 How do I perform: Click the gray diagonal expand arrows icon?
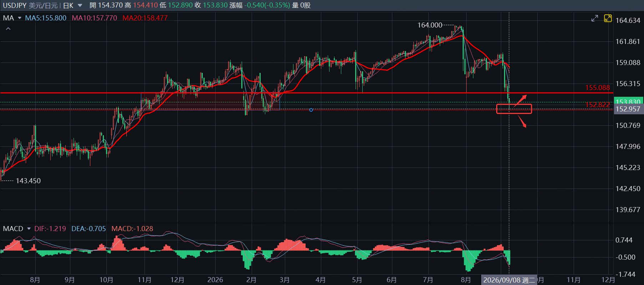click(594, 18)
